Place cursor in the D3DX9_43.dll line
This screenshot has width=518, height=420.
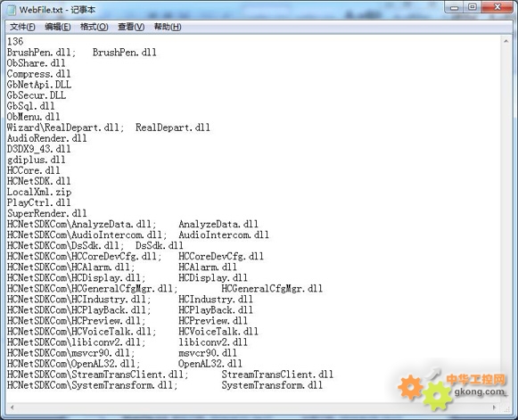click(x=39, y=149)
